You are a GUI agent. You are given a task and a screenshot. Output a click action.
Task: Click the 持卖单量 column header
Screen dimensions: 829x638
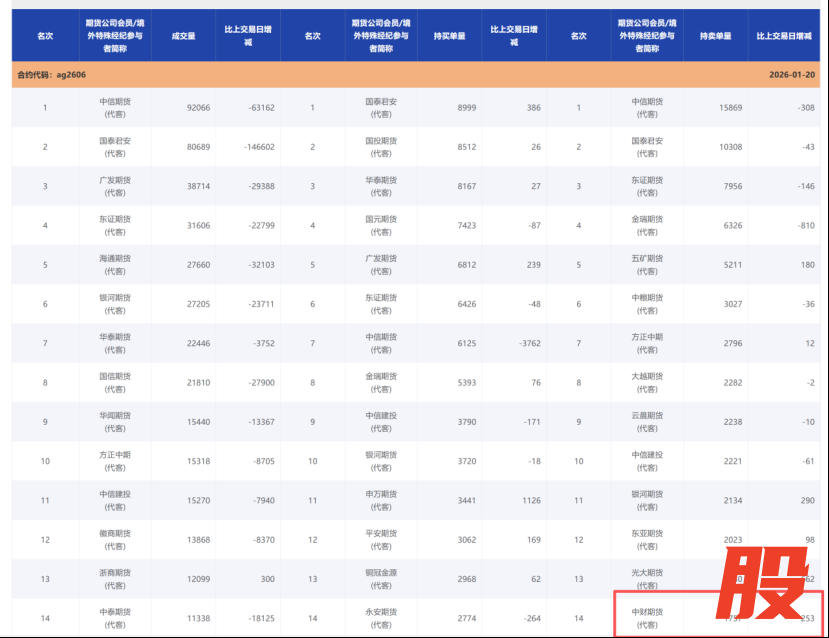click(715, 36)
